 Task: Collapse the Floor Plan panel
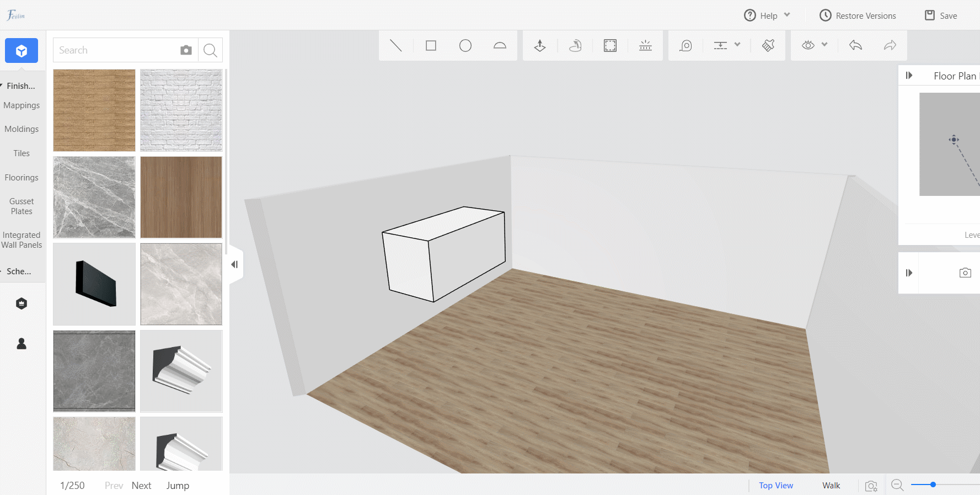909,76
